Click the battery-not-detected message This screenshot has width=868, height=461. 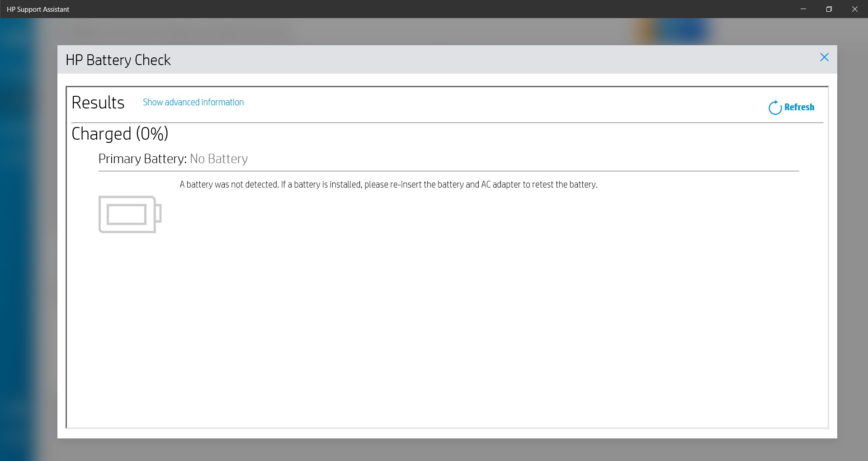click(388, 184)
